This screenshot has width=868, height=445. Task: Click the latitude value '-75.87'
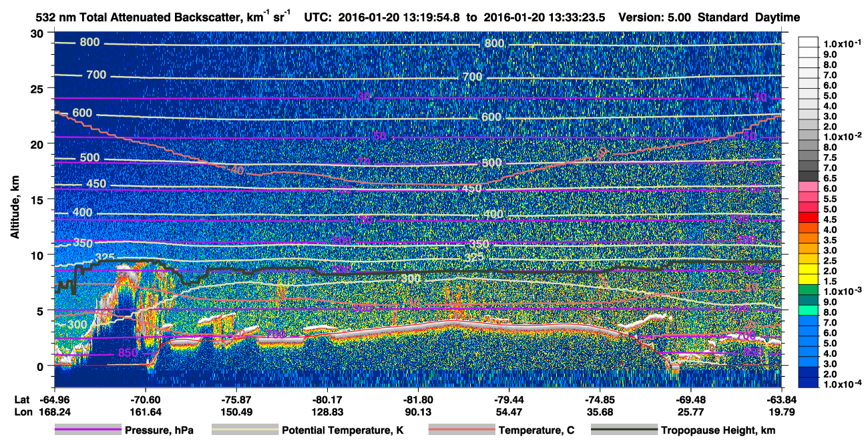tap(236, 399)
